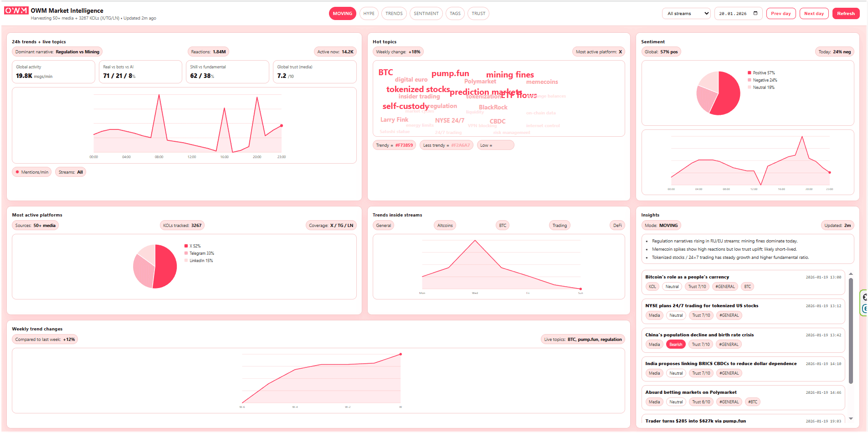Toggle the Altcoins stream filter chip
The image size is (868, 433).
(445, 226)
